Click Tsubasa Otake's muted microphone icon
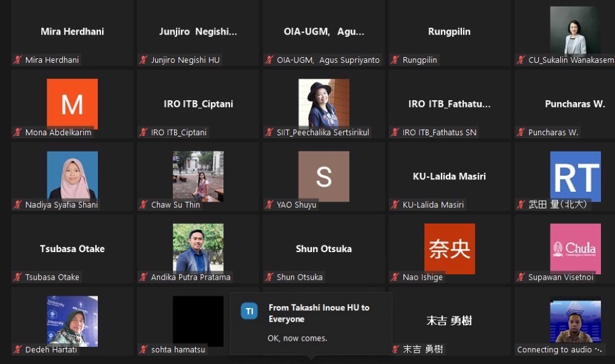The width and height of the screenshot is (615, 364). [17, 277]
